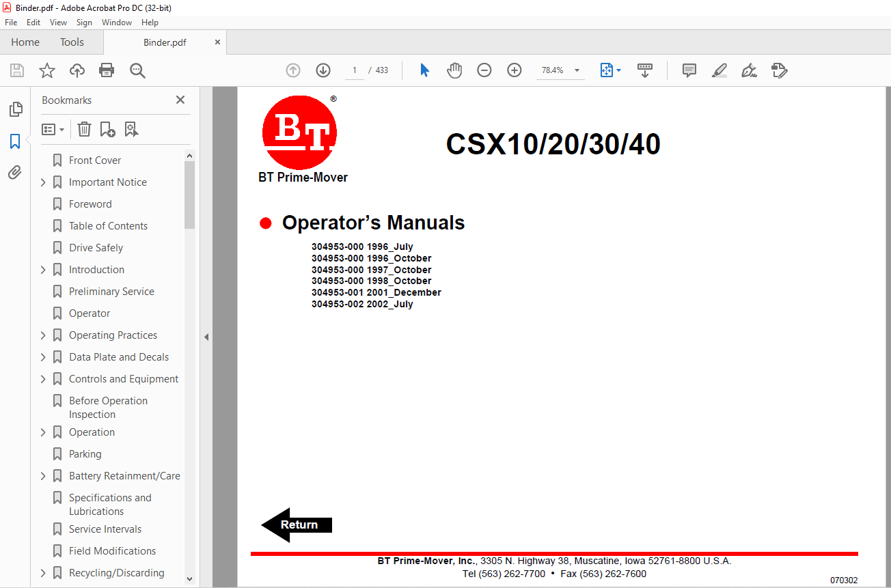
Task: Switch to the Tools tab
Action: point(72,42)
